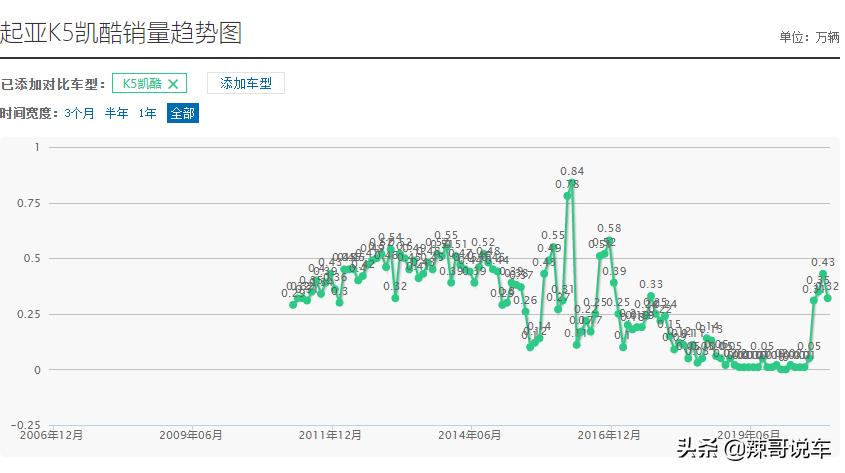Screen dimensions: 845x473
Task: Click the 0.33 data label
Action: 651,284
